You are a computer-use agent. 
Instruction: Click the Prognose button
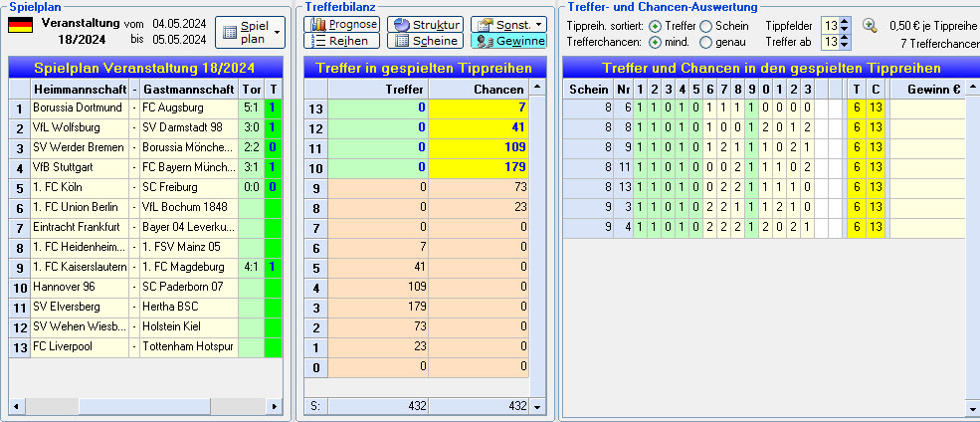click(342, 24)
